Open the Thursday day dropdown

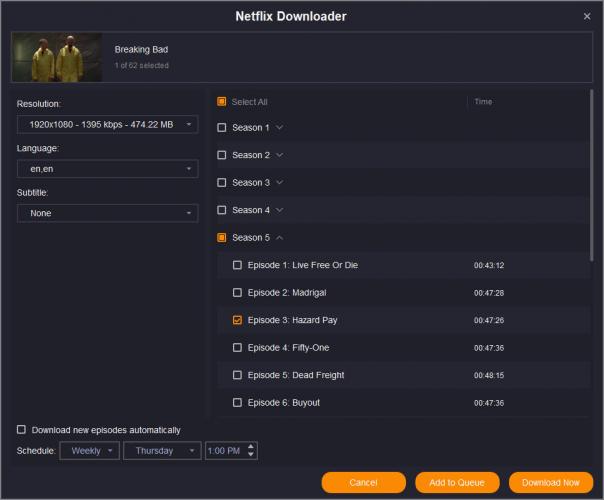coord(162,451)
